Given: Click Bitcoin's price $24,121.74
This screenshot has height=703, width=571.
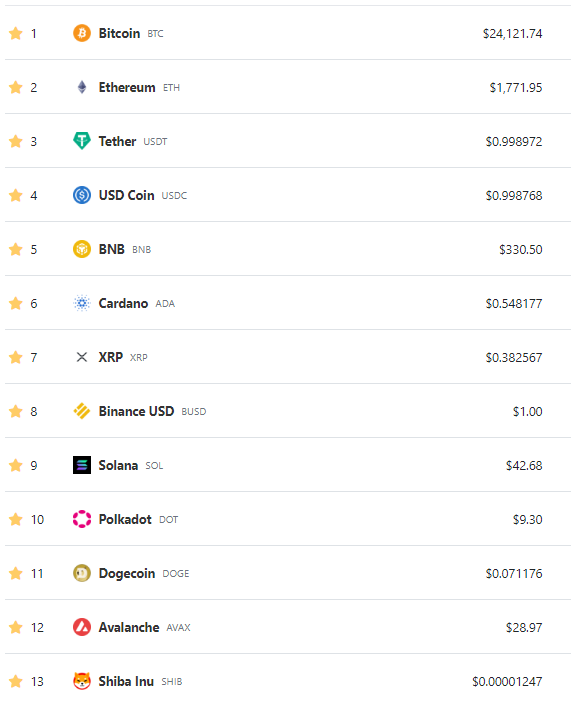Looking at the screenshot, I should coord(512,34).
